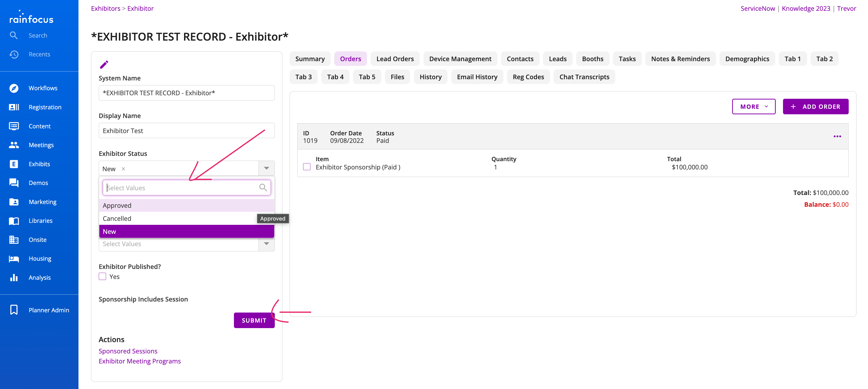Click the Analysis bar chart icon
This screenshot has width=868, height=389.
point(14,277)
